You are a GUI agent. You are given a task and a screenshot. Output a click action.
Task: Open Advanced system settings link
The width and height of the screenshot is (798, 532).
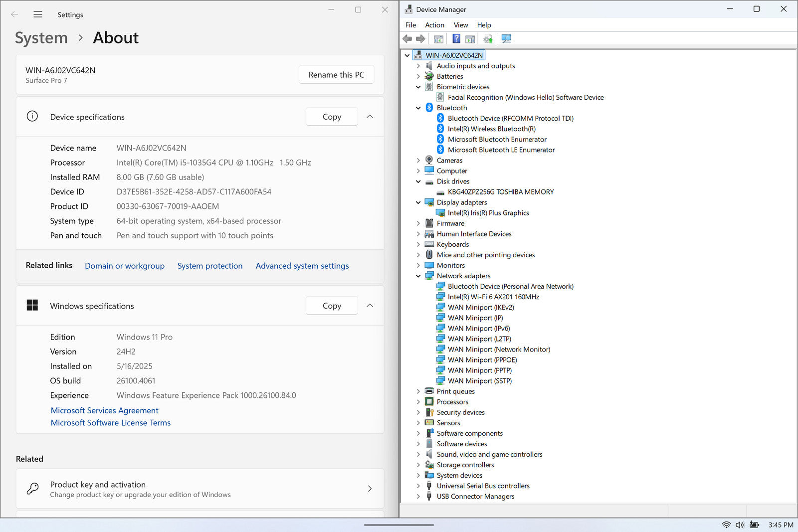coord(302,266)
